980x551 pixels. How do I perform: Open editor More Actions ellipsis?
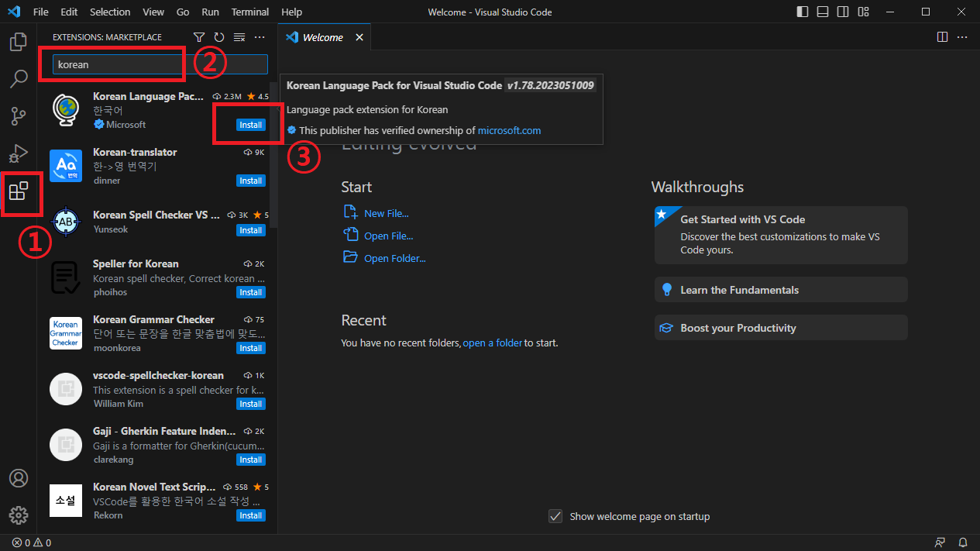(x=962, y=37)
